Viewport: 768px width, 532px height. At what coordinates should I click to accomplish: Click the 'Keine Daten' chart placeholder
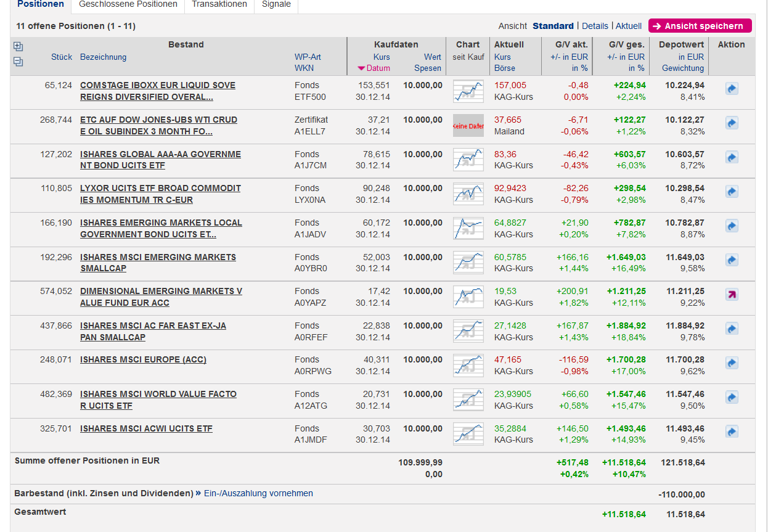click(x=468, y=125)
